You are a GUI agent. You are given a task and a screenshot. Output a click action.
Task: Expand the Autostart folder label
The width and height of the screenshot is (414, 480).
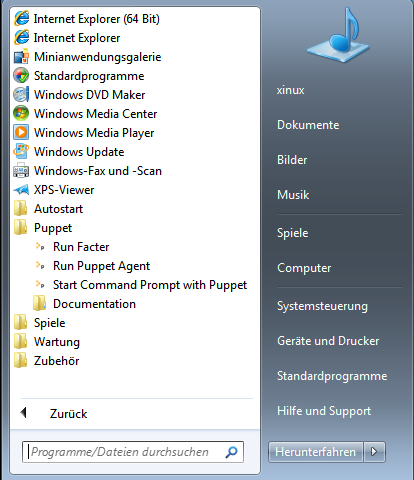pyautogui.click(x=58, y=209)
